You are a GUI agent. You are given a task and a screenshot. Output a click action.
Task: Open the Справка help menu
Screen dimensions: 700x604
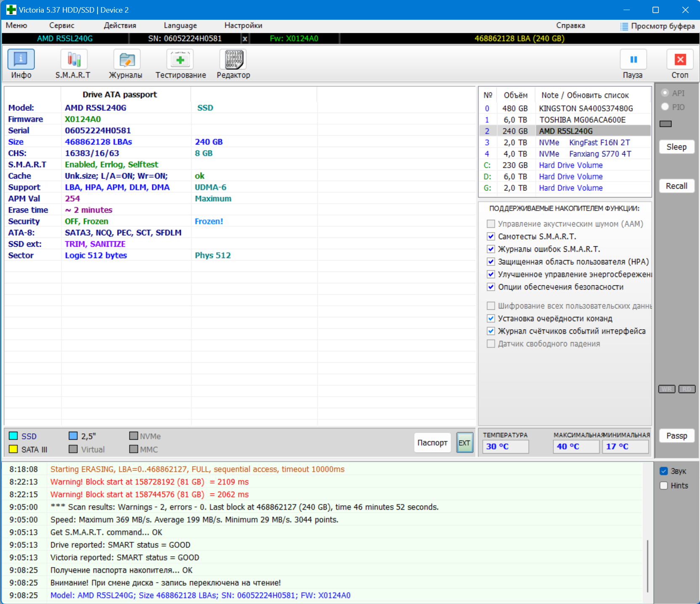(x=571, y=25)
